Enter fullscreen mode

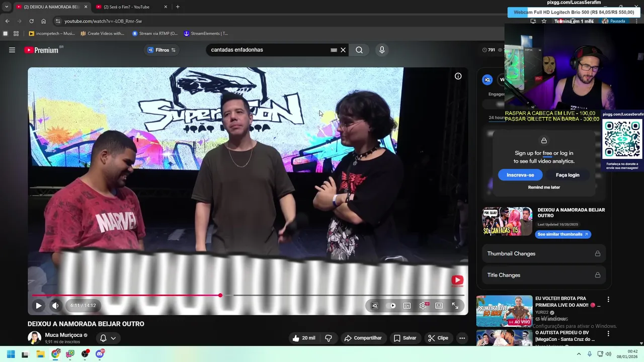click(x=455, y=305)
